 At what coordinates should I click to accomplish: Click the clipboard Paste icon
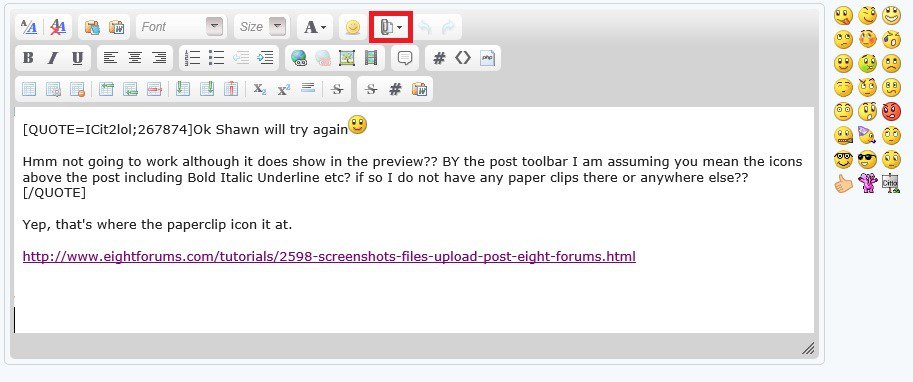[x=92, y=27]
